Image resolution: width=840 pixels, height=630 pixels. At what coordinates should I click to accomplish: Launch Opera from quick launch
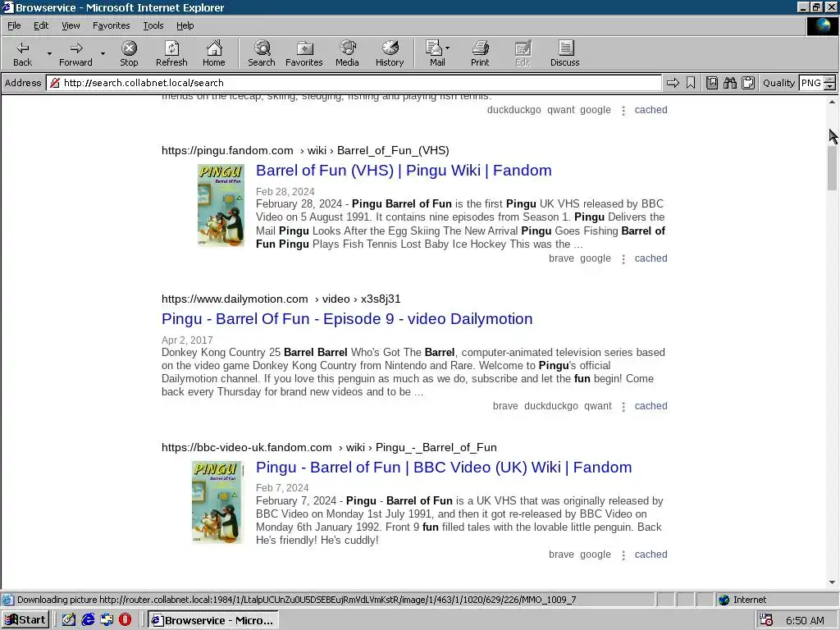tap(125, 620)
